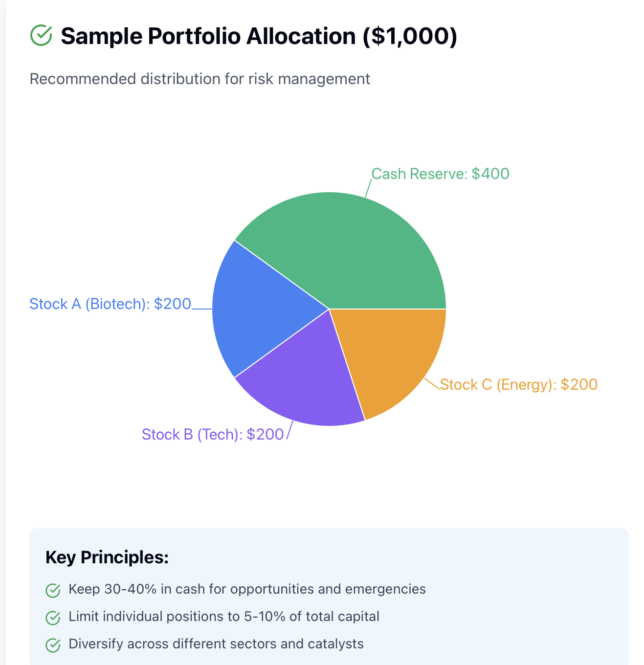
Task: Click the 'Diversify across different sectors' principle text
Action: pos(216,644)
